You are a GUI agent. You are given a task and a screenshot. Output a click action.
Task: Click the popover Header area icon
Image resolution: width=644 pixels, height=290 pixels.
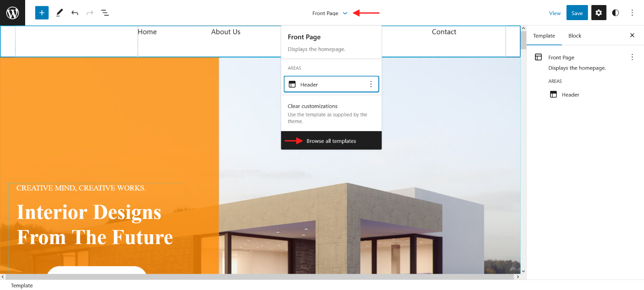point(292,84)
